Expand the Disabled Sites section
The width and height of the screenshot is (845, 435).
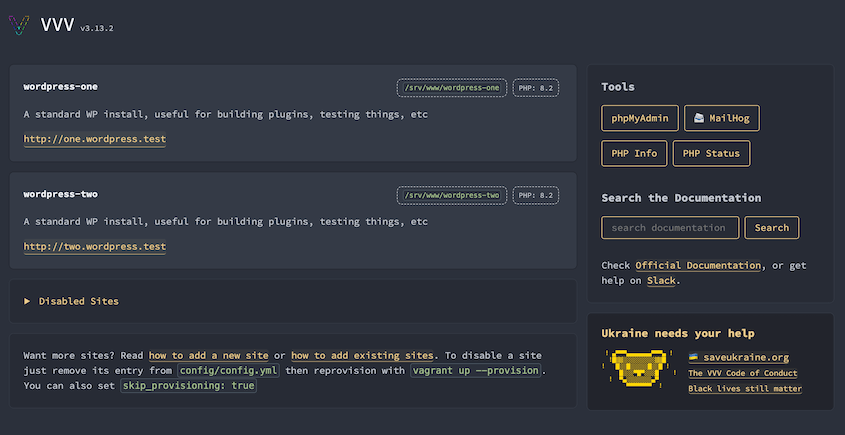click(71, 301)
